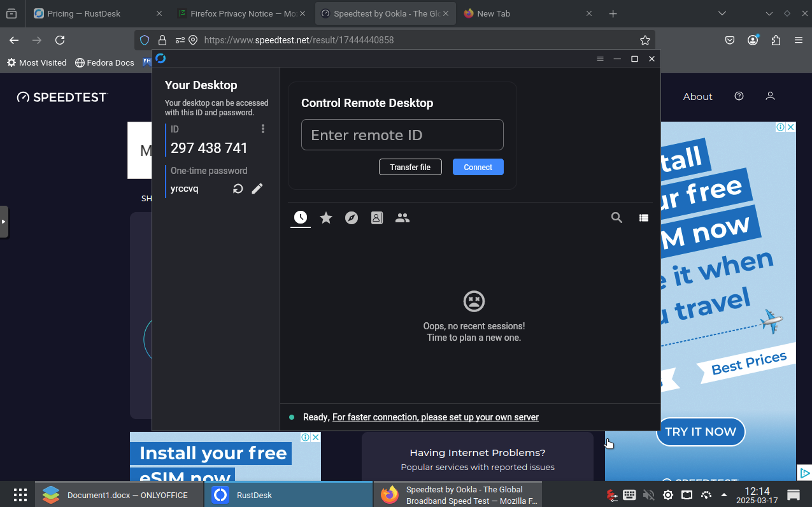Bookmark this page with the star
Screen dimensions: 812x507
[x=645, y=40]
